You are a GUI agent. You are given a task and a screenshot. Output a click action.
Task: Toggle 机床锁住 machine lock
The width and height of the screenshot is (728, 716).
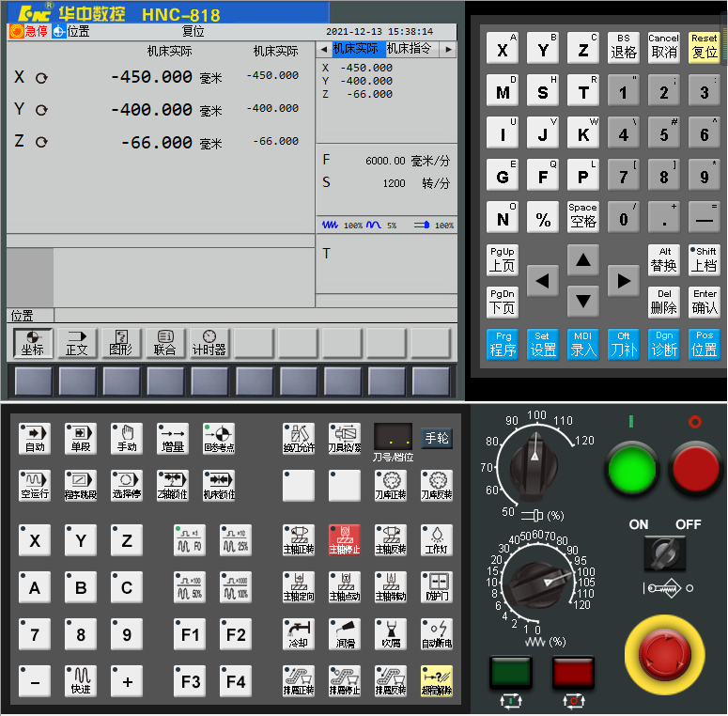click(x=219, y=485)
